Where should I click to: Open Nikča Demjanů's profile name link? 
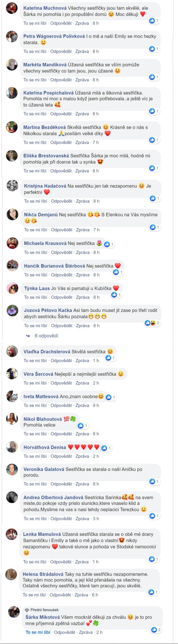pyautogui.click(x=41, y=215)
